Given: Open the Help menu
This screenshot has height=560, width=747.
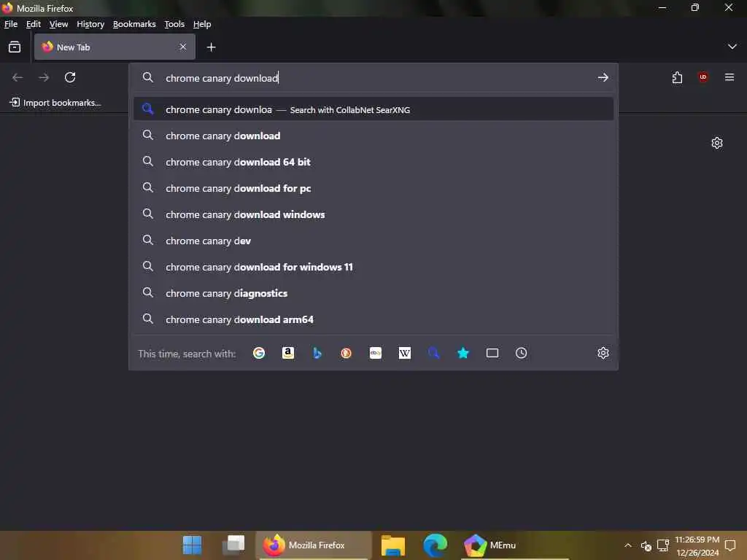Looking at the screenshot, I should pos(202,24).
